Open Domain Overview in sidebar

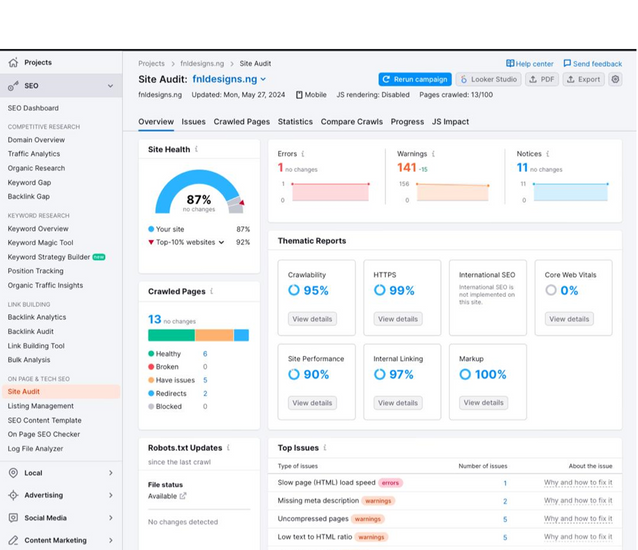(36, 140)
